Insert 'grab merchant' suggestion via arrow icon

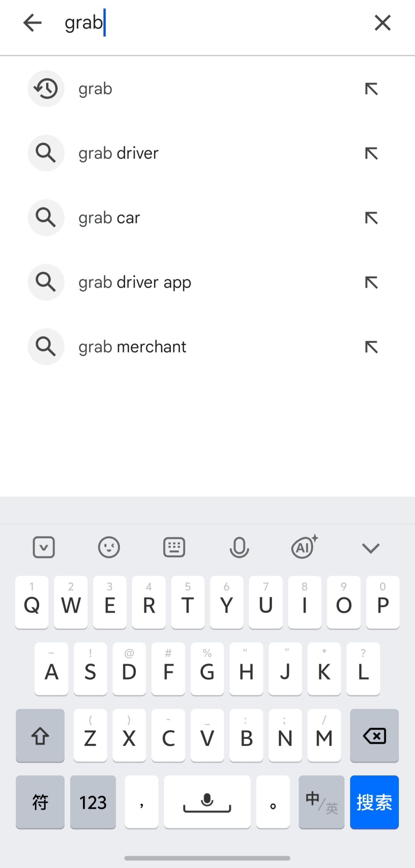point(371,347)
